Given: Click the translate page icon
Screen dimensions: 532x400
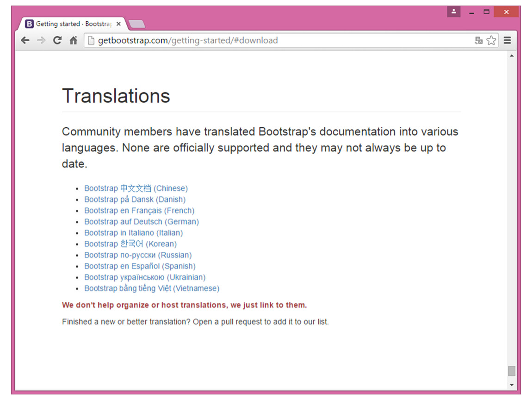Looking at the screenshot, I should (x=479, y=41).
